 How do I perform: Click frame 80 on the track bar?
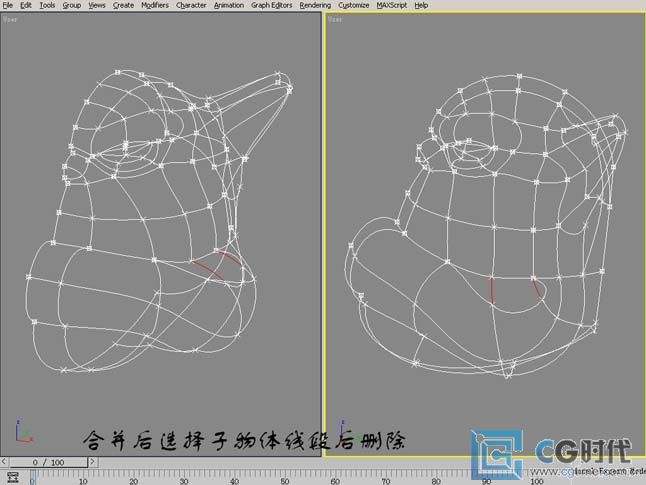[436, 481]
